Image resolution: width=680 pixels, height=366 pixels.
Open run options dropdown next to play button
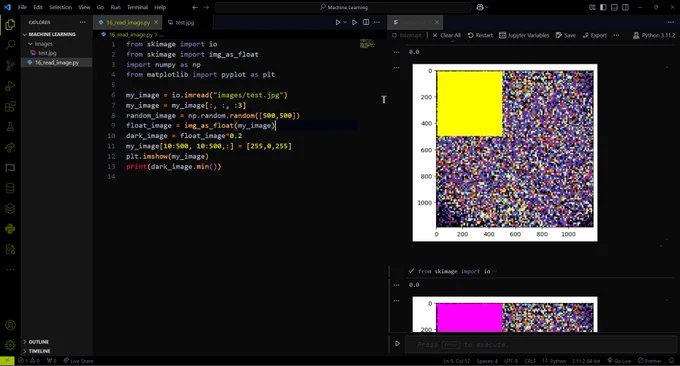(345, 22)
